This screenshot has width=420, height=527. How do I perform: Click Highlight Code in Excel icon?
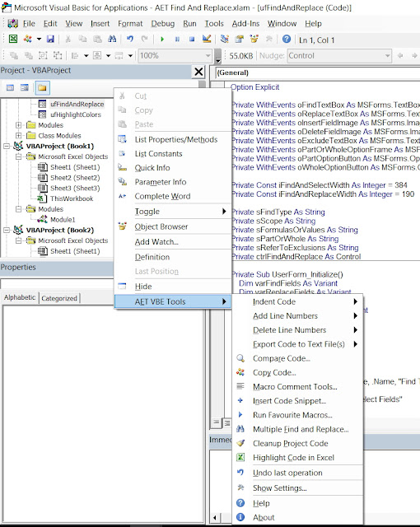[x=240, y=458]
